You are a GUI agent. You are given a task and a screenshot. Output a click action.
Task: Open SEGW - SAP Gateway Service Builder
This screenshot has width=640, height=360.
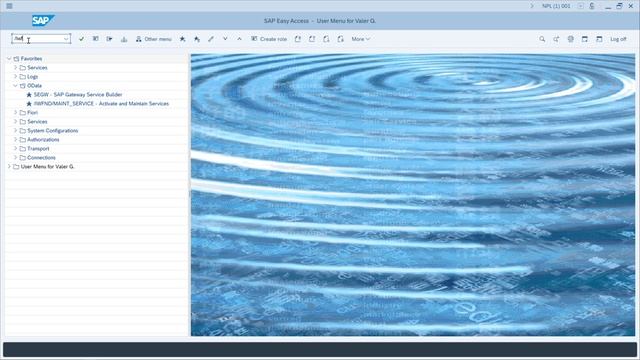78,95
